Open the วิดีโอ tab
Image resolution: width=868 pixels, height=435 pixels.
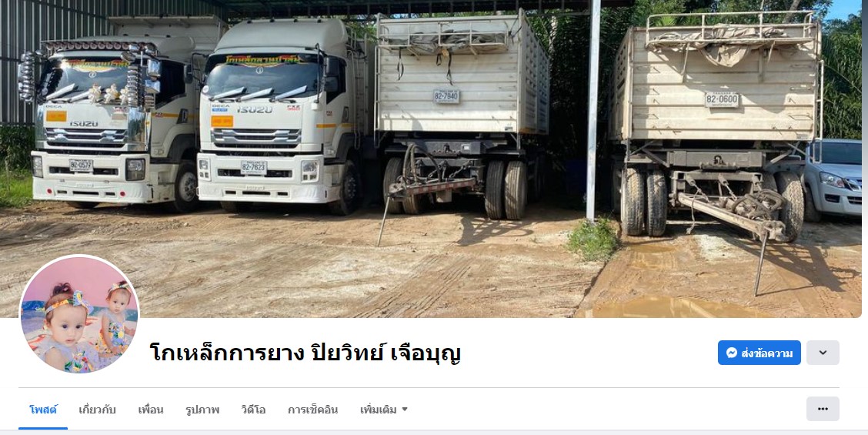(253, 410)
